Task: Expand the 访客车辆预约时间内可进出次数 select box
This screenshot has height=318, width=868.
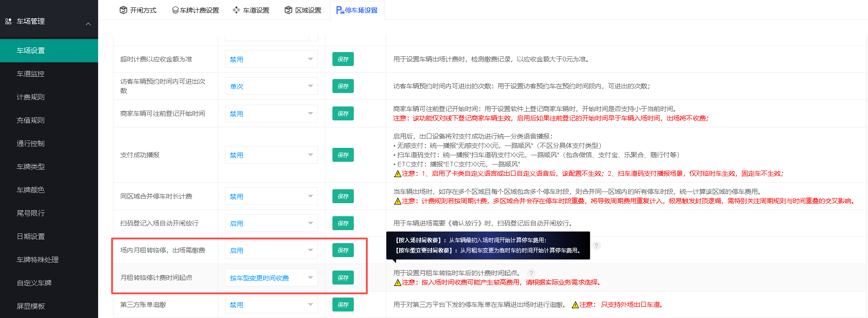Action: [272, 86]
